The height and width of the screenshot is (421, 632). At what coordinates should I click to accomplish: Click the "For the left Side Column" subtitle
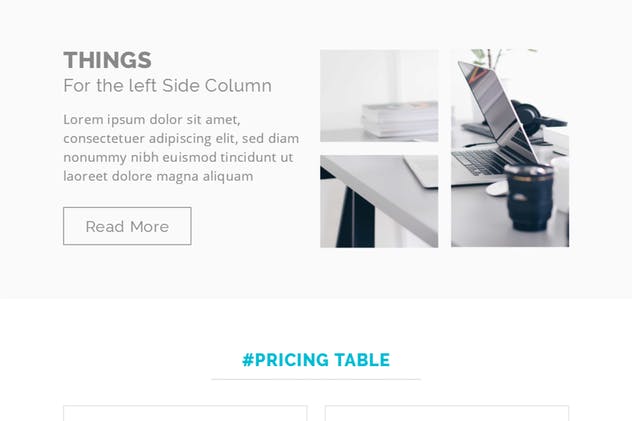point(167,86)
